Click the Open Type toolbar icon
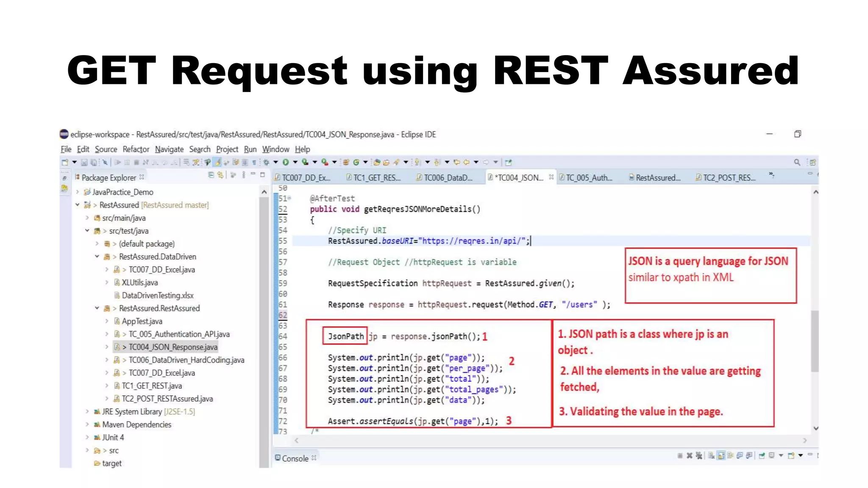Viewport: 868px width, 488px height. 376,162
